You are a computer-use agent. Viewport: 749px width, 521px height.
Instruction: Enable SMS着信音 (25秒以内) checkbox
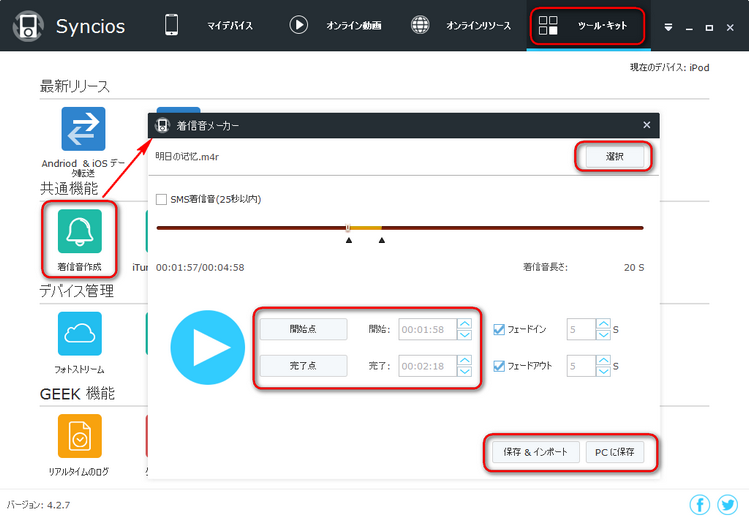[x=161, y=199]
